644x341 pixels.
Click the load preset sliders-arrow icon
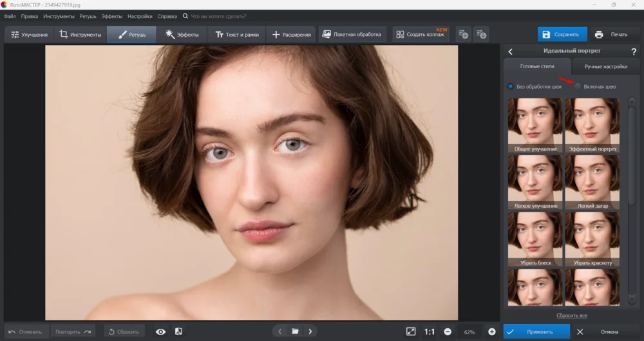click(480, 34)
